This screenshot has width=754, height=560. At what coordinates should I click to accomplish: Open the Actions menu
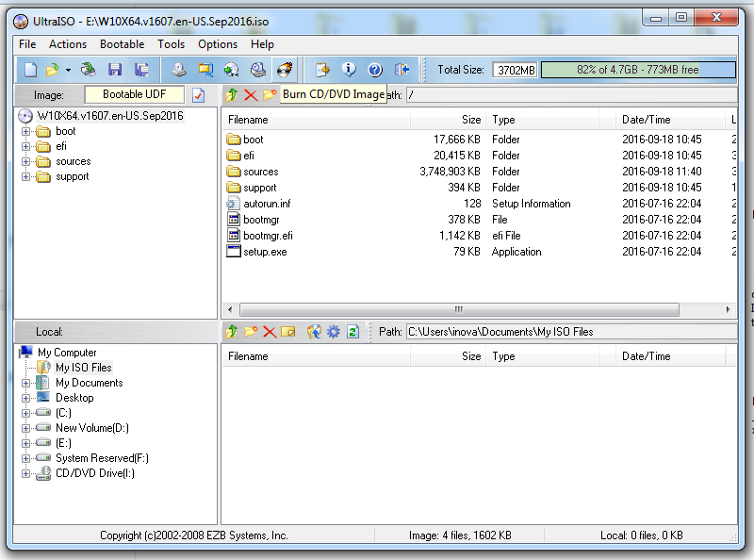click(x=68, y=44)
